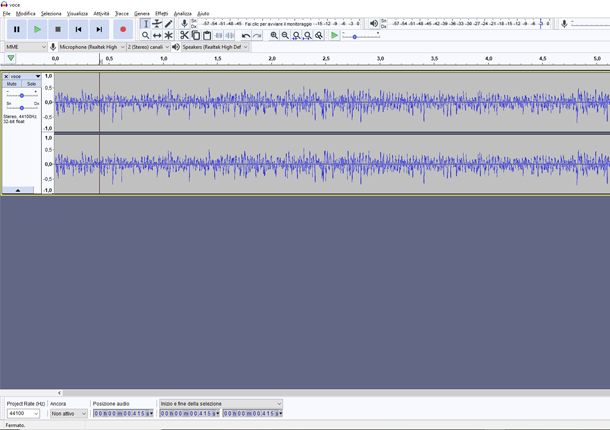Open recording meter microphone icon options
The image size is (610, 430).
(184, 23)
